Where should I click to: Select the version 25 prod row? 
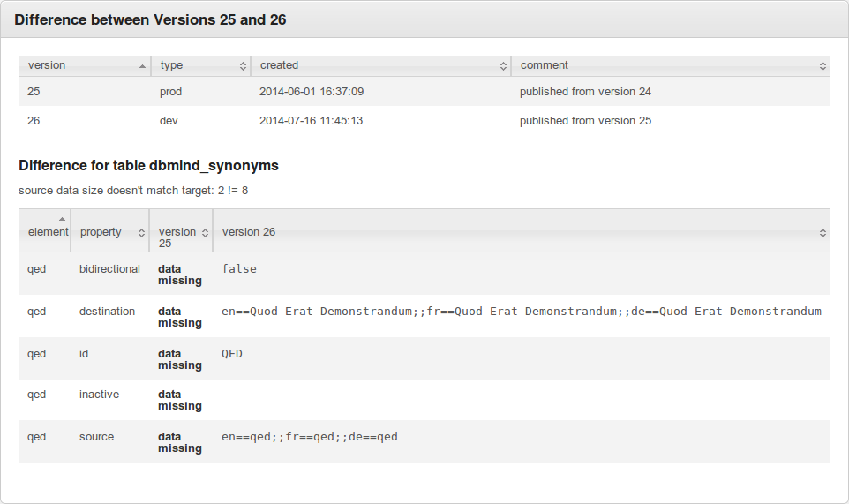(424, 92)
